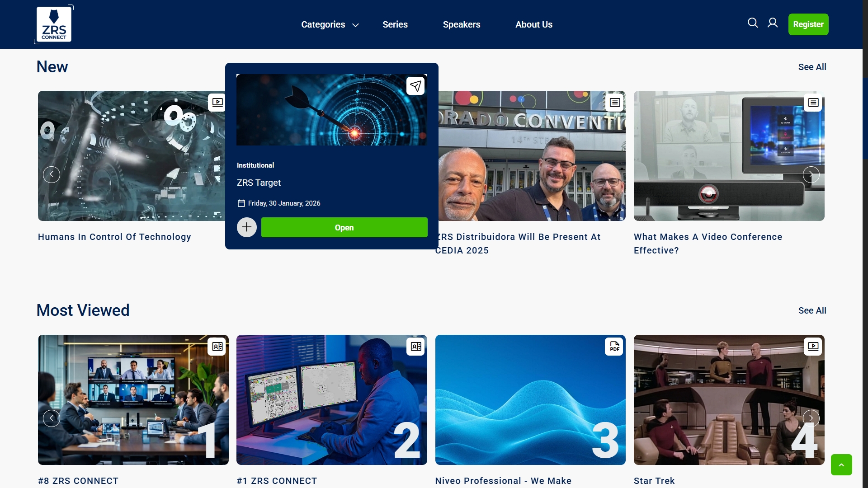The width and height of the screenshot is (868, 488).
Task: Open the #1 ZRS CONNECT dual-monitor thumbnail
Action: (332, 400)
